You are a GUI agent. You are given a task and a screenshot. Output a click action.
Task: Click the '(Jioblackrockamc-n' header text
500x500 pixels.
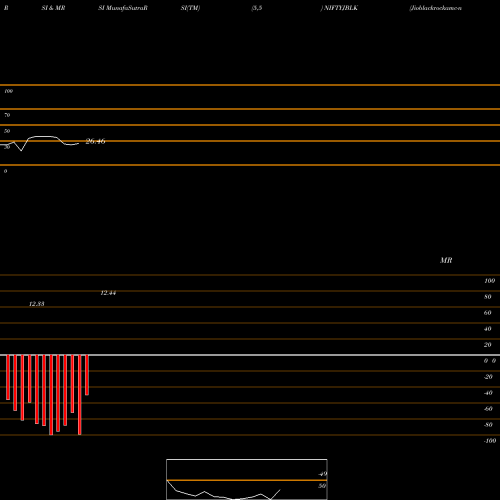pos(436,8)
